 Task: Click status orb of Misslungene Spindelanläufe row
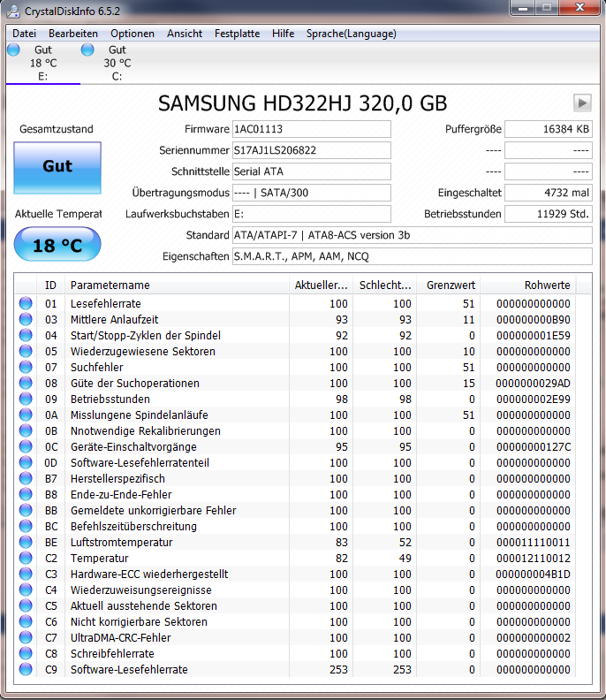pos(26,415)
